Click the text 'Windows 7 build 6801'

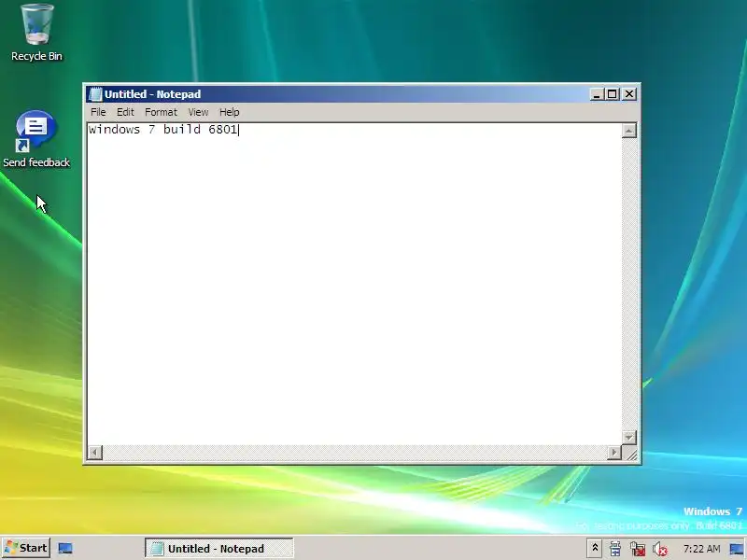162,130
